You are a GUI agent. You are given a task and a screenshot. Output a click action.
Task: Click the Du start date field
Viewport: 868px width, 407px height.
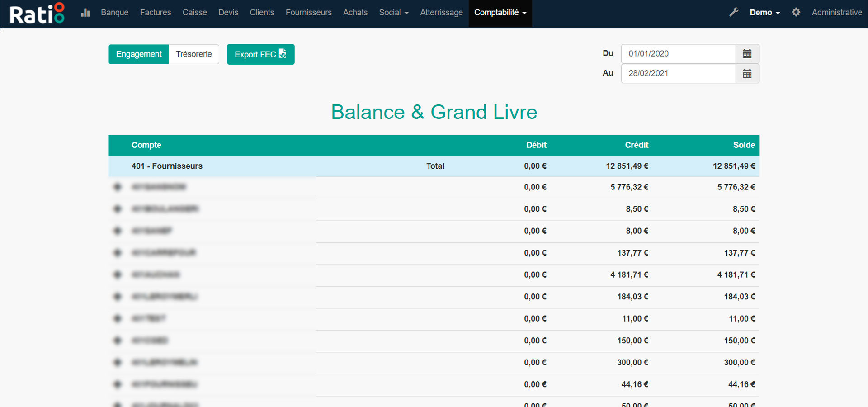tap(678, 54)
